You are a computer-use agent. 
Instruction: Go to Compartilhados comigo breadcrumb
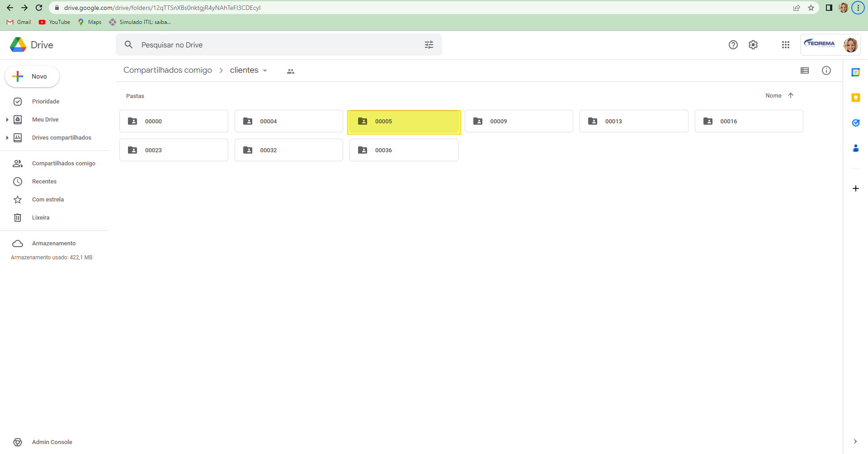coord(168,70)
